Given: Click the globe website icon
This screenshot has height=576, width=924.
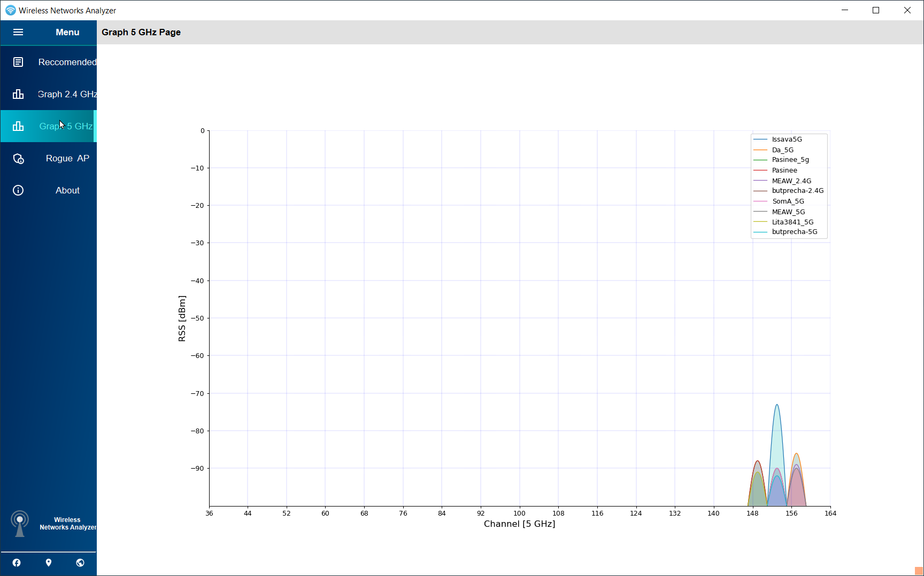Looking at the screenshot, I should click(x=80, y=563).
